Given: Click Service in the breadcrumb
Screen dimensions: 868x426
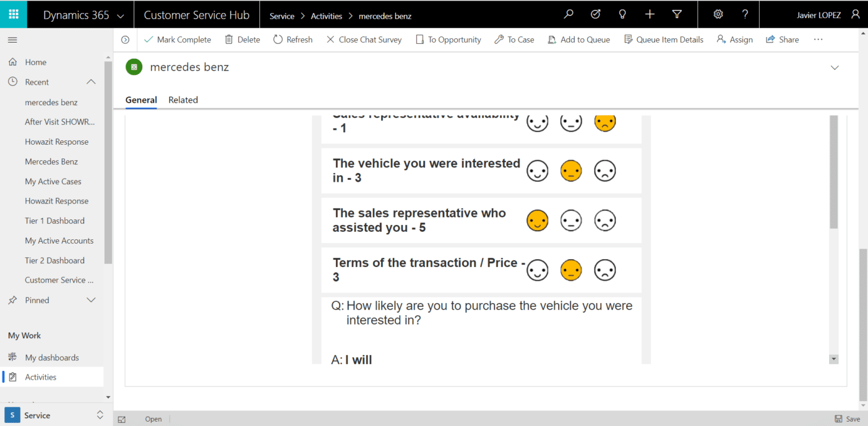Looking at the screenshot, I should [x=282, y=16].
